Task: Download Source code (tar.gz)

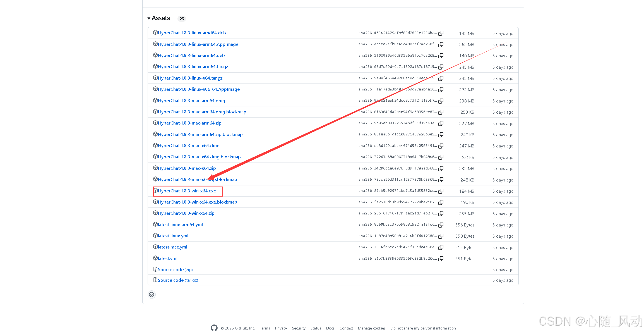Action: pyautogui.click(x=178, y=280)
